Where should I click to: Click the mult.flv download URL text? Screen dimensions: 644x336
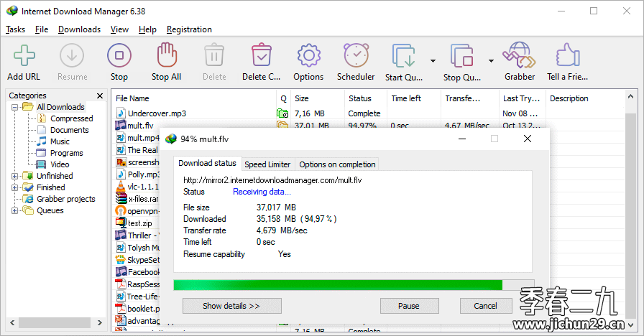pyautogui.click(x=272, y=180)
